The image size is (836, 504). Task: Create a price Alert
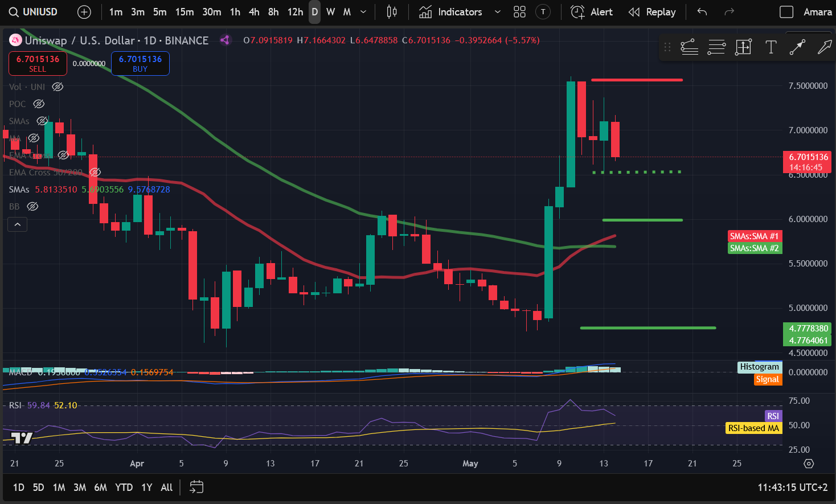point(592,12)
